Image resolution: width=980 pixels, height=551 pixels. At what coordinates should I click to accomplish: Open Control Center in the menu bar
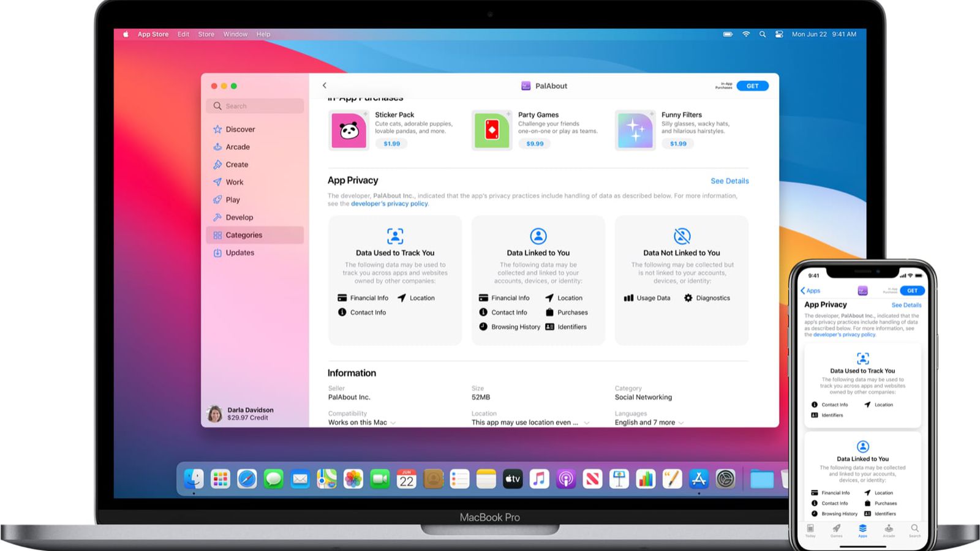779,34
